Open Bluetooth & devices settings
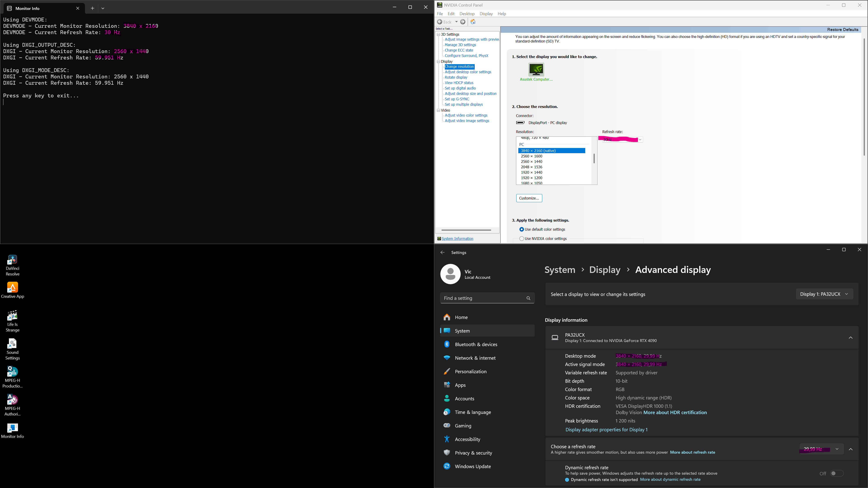868x488 pixels. click(x=475, y=344)
